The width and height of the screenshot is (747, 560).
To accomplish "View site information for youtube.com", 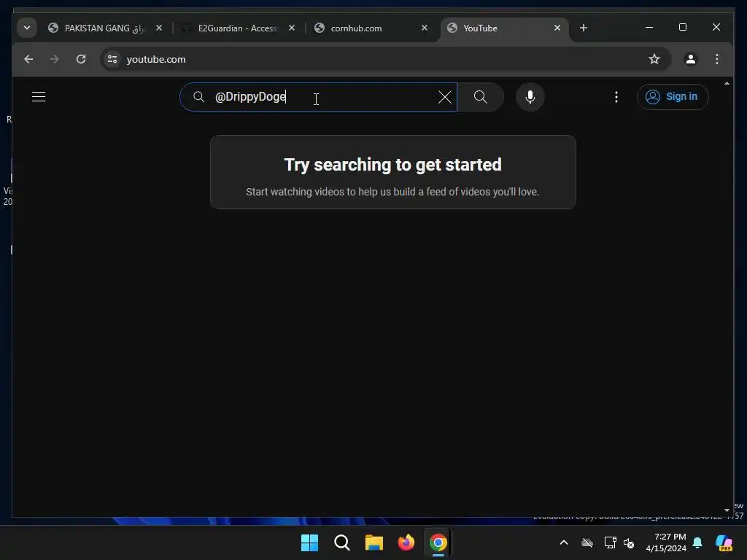I will click(x=112, y=59).
